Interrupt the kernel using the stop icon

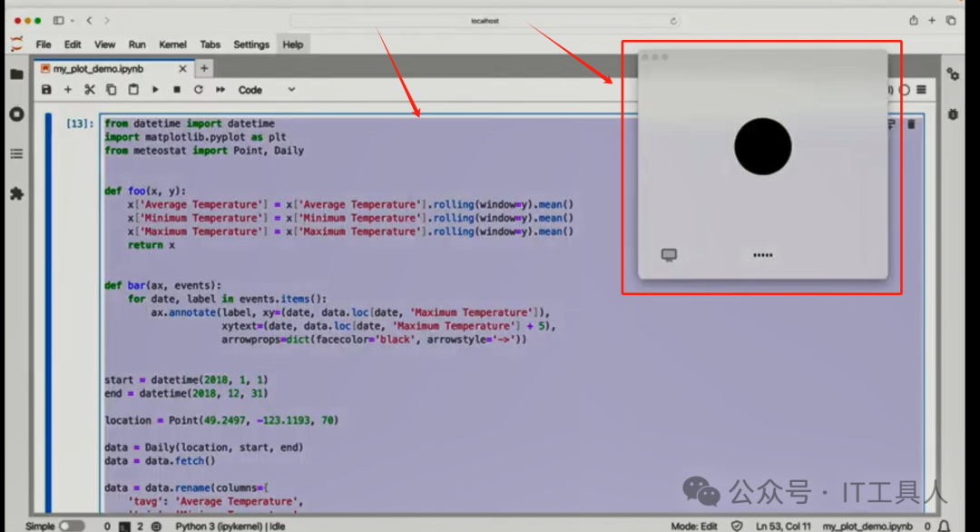[x=177, y=90]
